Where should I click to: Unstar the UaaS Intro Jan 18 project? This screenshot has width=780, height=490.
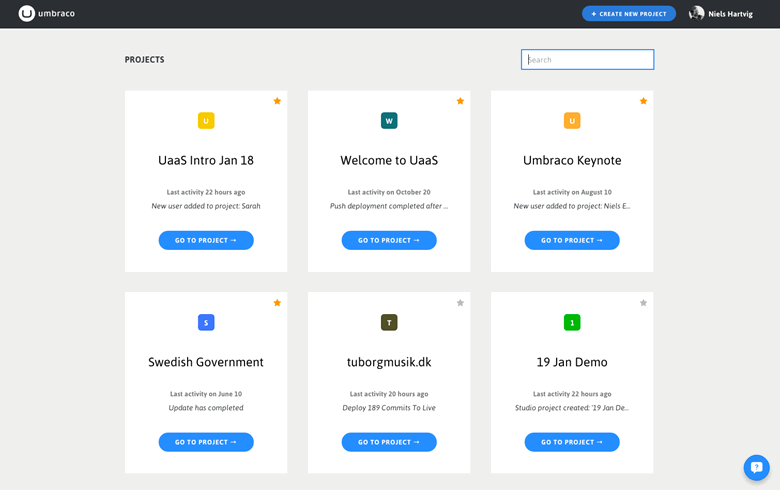[x=277, y=101]
